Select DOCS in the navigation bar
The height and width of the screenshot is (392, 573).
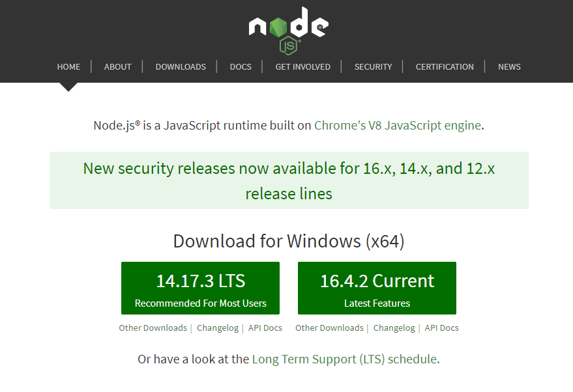tap(241, 66)
